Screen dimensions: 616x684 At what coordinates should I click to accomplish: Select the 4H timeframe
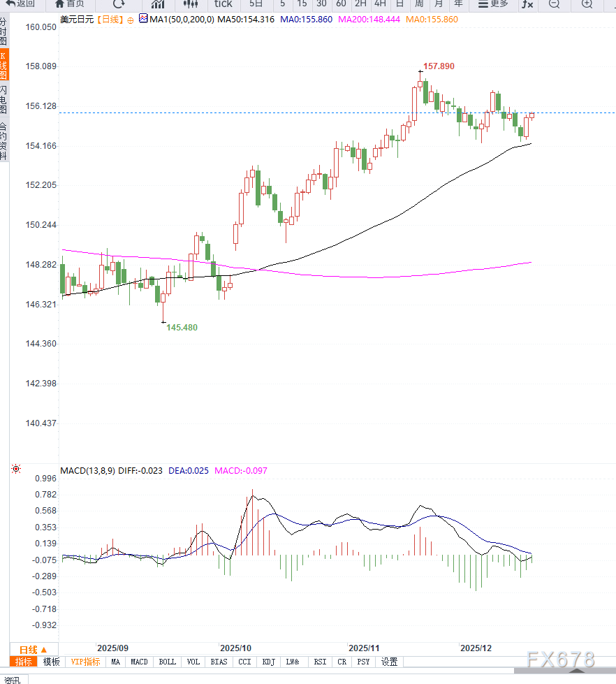(x=380, y=3)
